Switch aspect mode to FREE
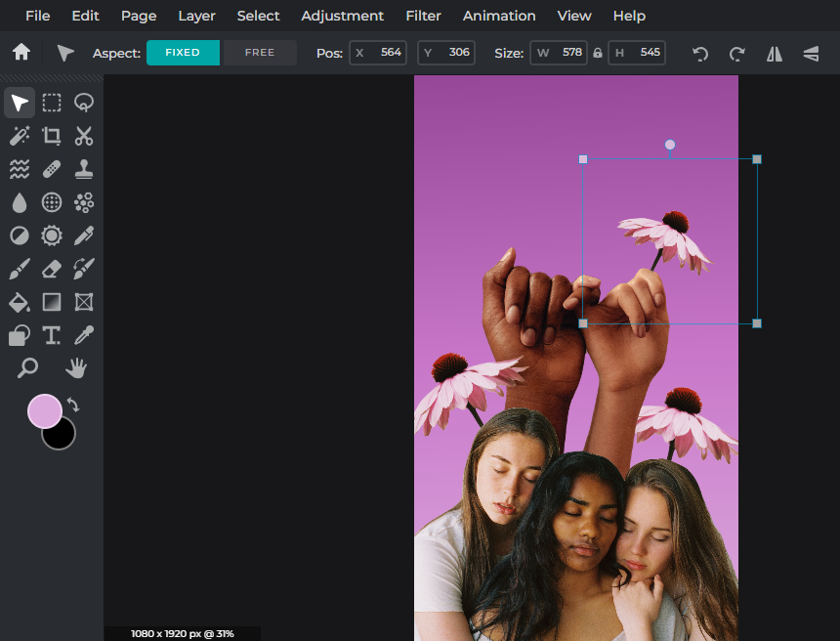840x641 pixels. pyautogui.click(x=260, y=53)
